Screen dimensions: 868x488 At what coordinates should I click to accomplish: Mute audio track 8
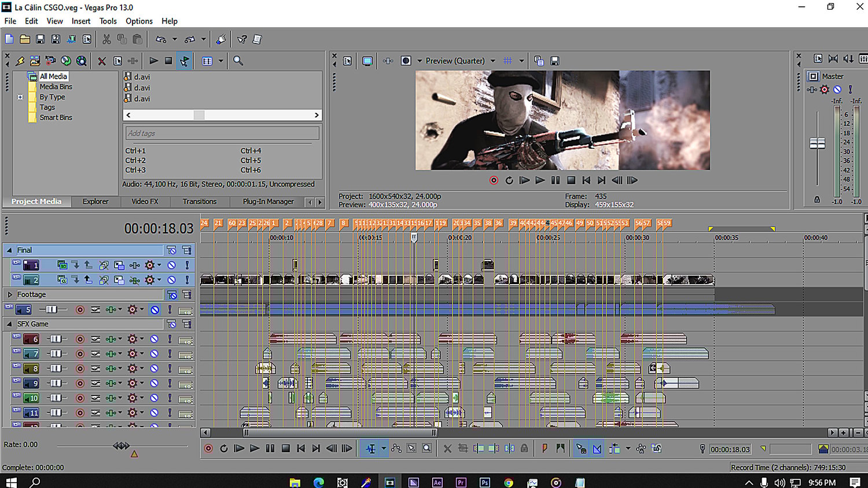(x=155, y=369)
